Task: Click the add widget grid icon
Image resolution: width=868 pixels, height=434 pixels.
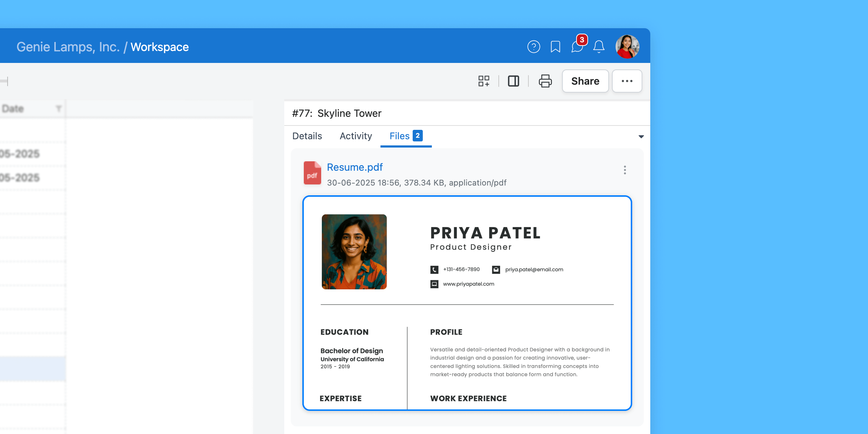Action: 484,81
